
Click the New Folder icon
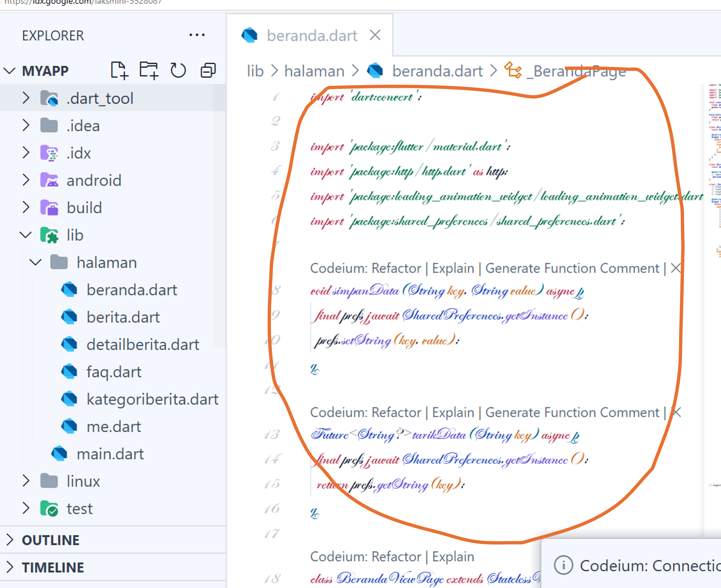149,71
